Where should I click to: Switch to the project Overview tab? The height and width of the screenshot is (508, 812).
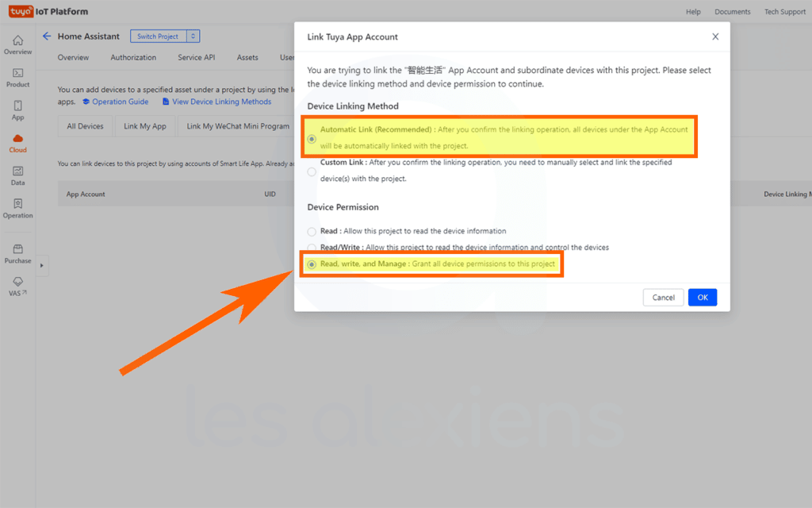(x=73, y=57)
